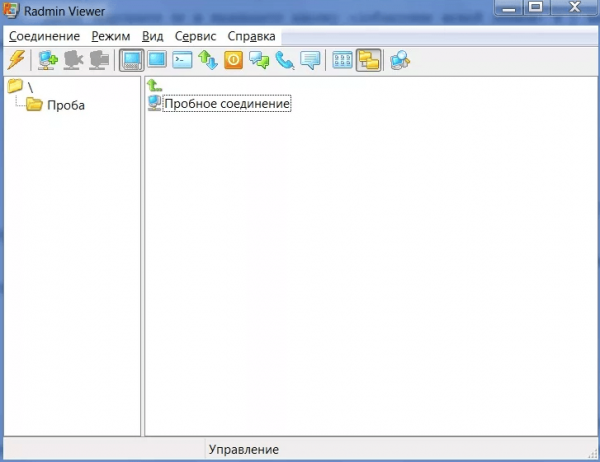Open the Сервис menu
This screenshot has height=462, width=600.
pos(196,36)
